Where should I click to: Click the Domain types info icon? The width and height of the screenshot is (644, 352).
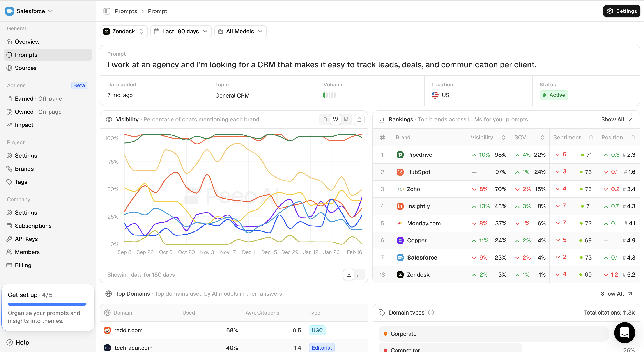tap(431, 313)
